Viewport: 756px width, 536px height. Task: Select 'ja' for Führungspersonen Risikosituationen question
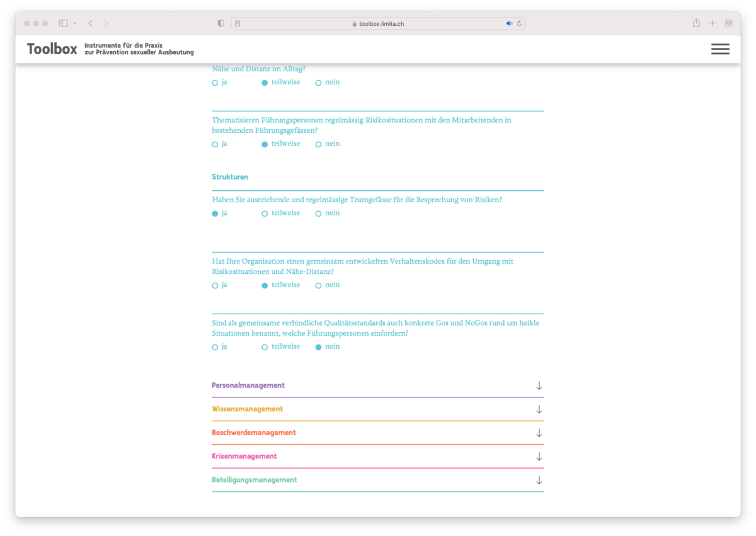point(215,144)
